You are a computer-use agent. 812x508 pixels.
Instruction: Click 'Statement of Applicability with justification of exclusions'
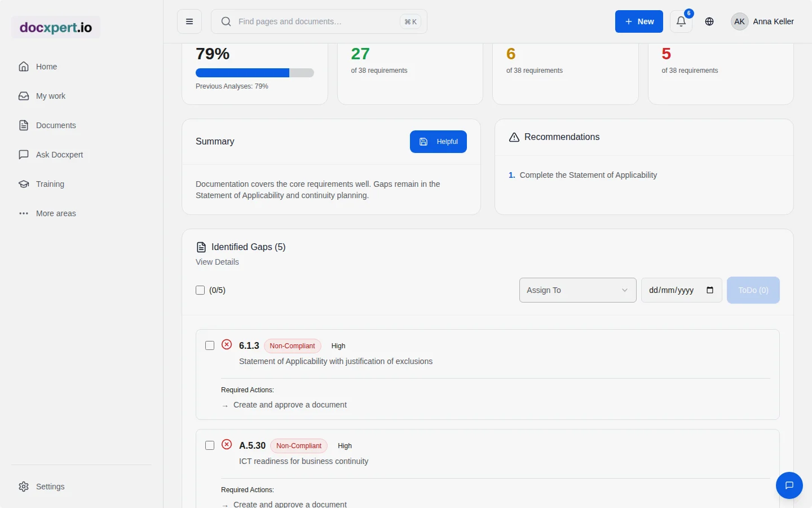(336, 361)
